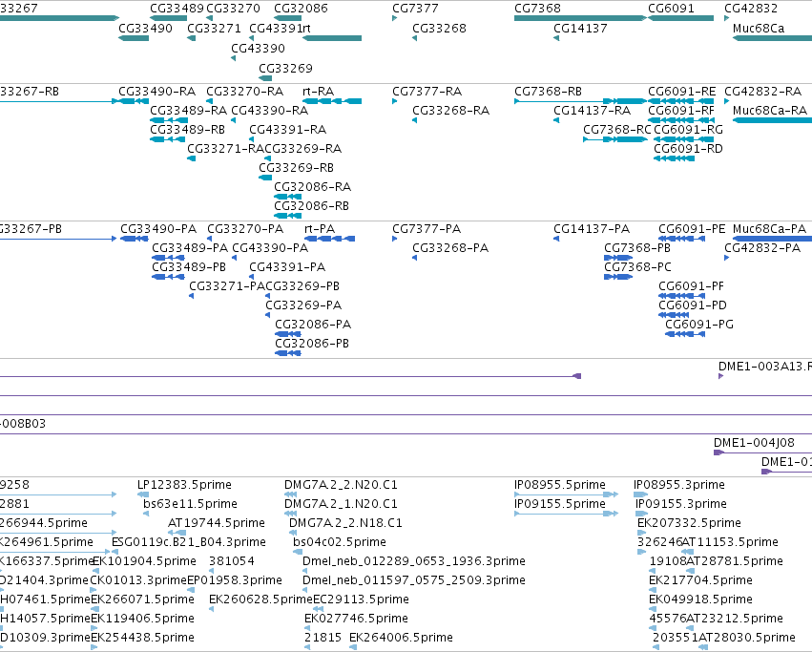
Task: Click the EC29113.5prime EST label
Action: (361, 599)
